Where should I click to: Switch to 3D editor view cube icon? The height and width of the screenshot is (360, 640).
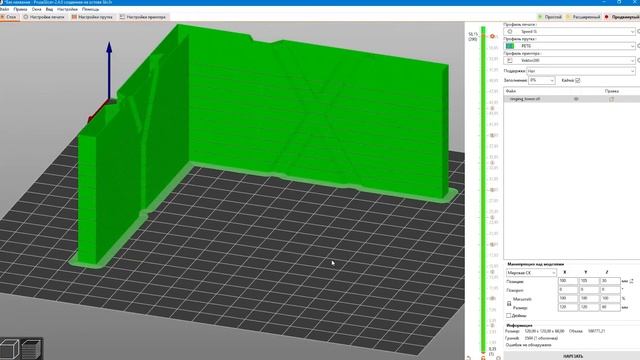coord(10,349)
